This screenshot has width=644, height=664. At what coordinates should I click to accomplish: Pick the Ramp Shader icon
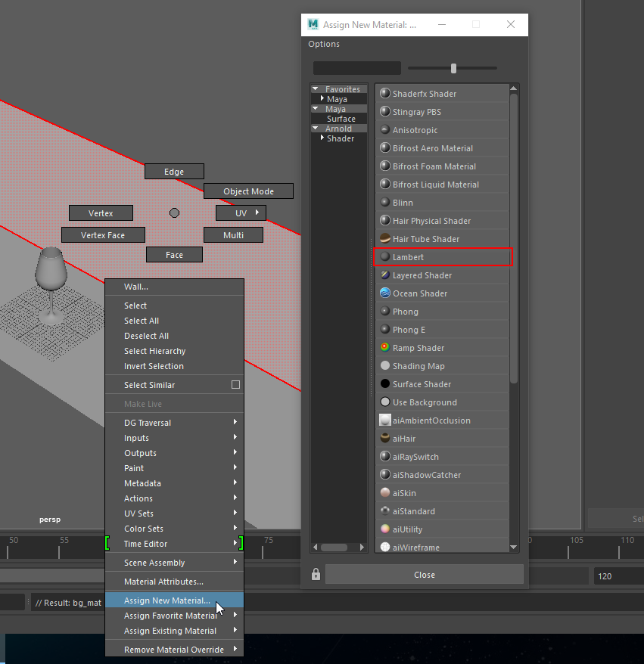pos(384,348)
